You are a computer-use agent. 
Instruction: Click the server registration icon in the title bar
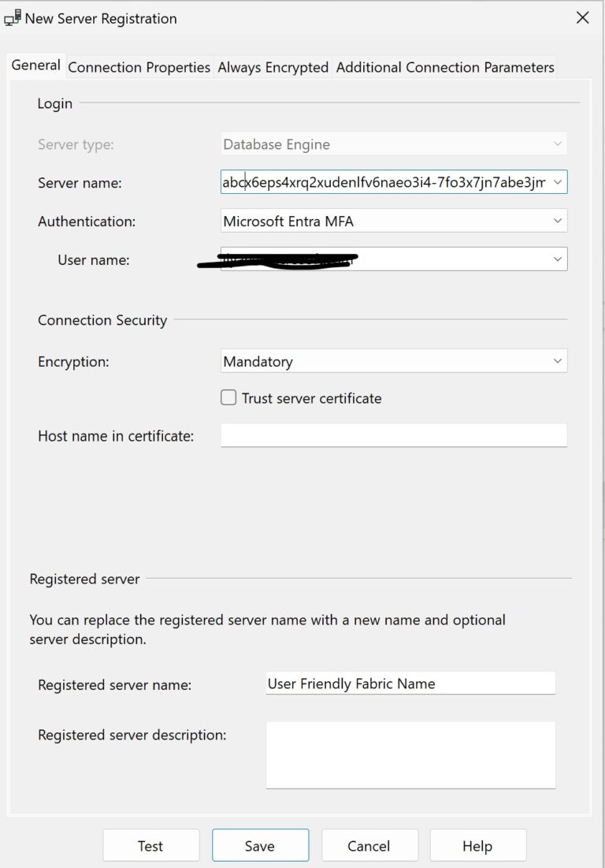click(x=12, y=17)
